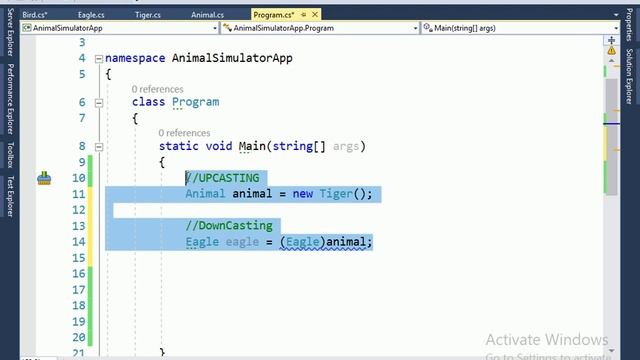The width and height of the screenshot is (640, 360).
Task: Click the (Eagle) cast with squiggly underline
Action: pos(302,242)
